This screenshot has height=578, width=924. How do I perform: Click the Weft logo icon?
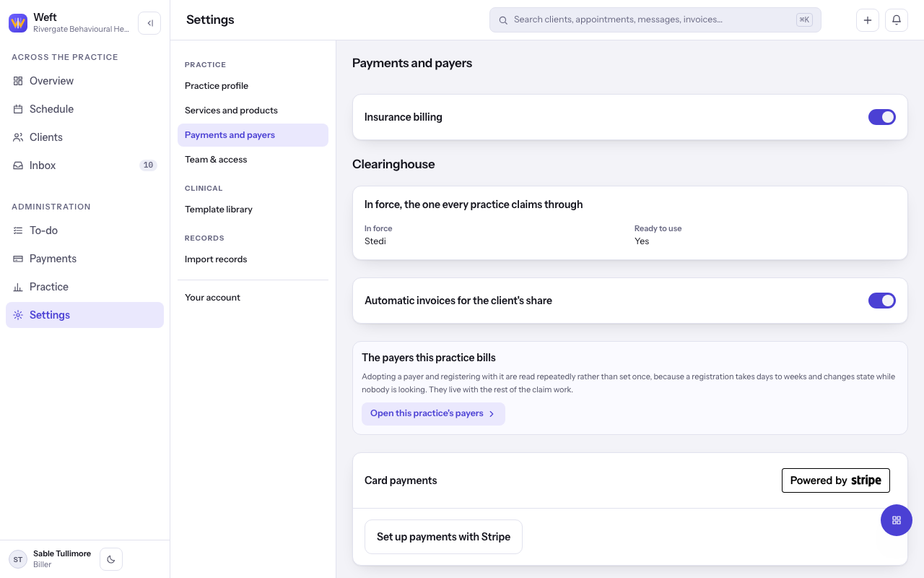[x=18, y=23]
